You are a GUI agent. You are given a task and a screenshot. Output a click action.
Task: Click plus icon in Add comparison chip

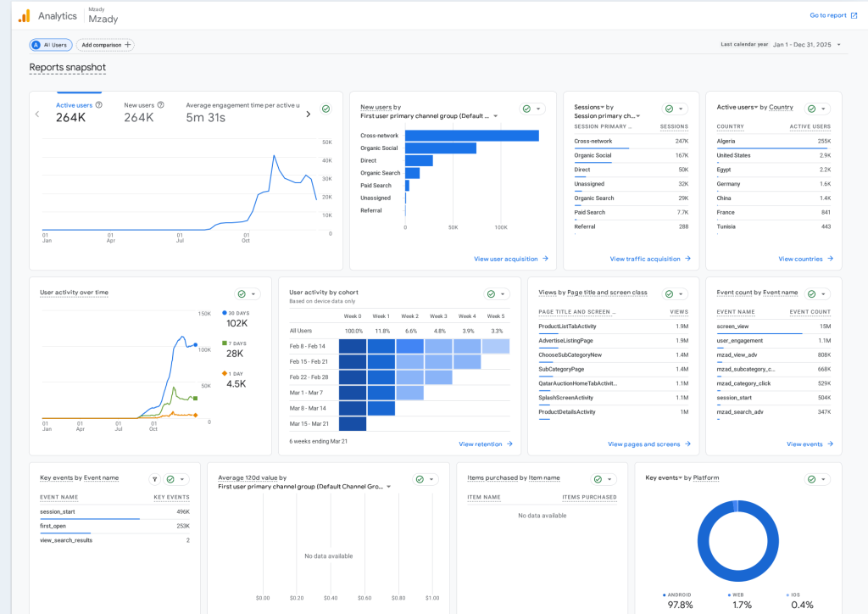click(127, 45)
